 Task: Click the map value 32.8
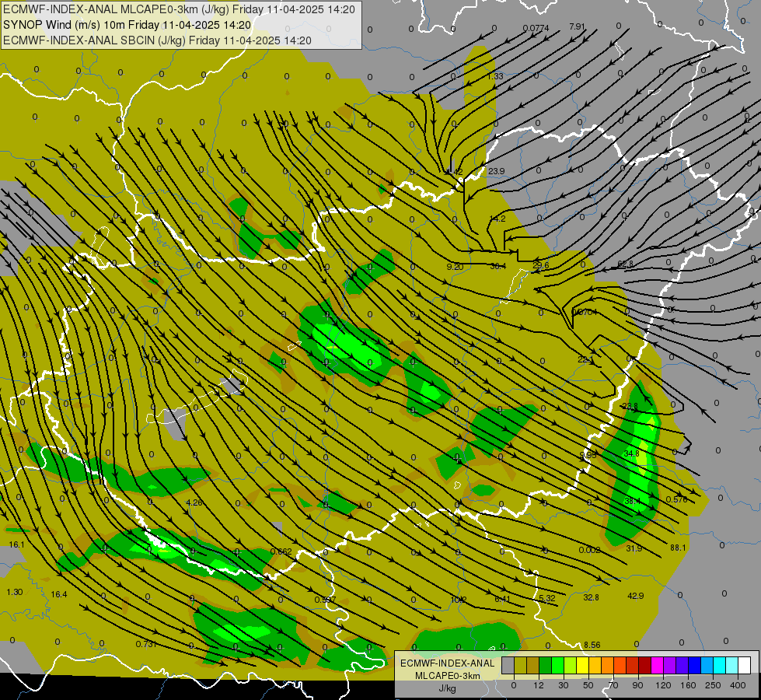click(591, 597)
